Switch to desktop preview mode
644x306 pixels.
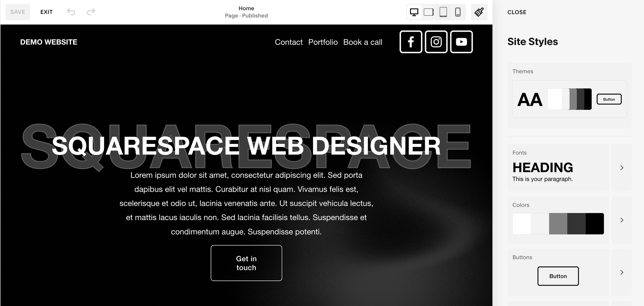[414, 12]
